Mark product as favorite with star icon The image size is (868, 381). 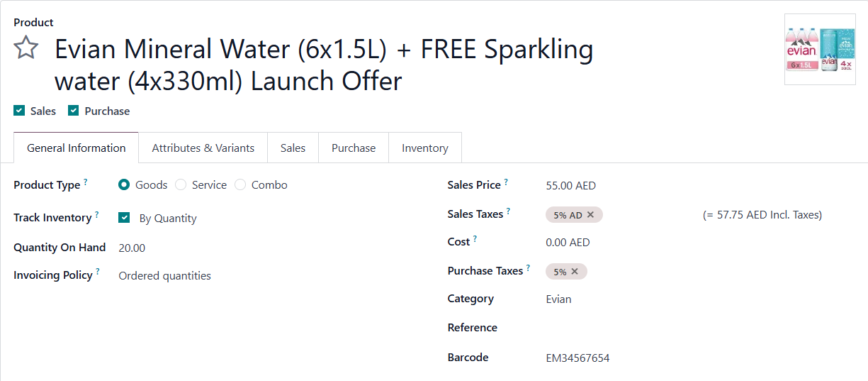26,49
